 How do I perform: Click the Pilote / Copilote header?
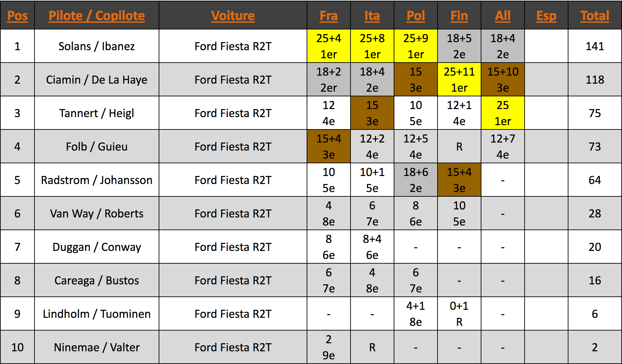pos(97,16)
